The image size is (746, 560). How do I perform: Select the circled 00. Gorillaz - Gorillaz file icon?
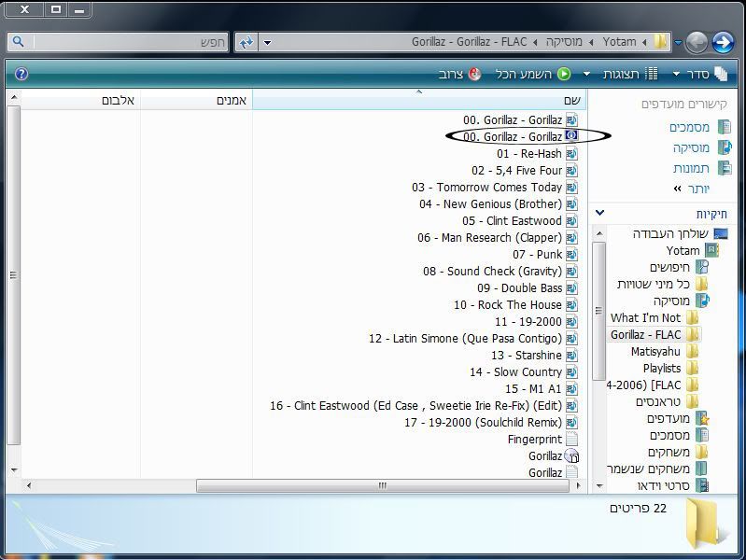571,136
